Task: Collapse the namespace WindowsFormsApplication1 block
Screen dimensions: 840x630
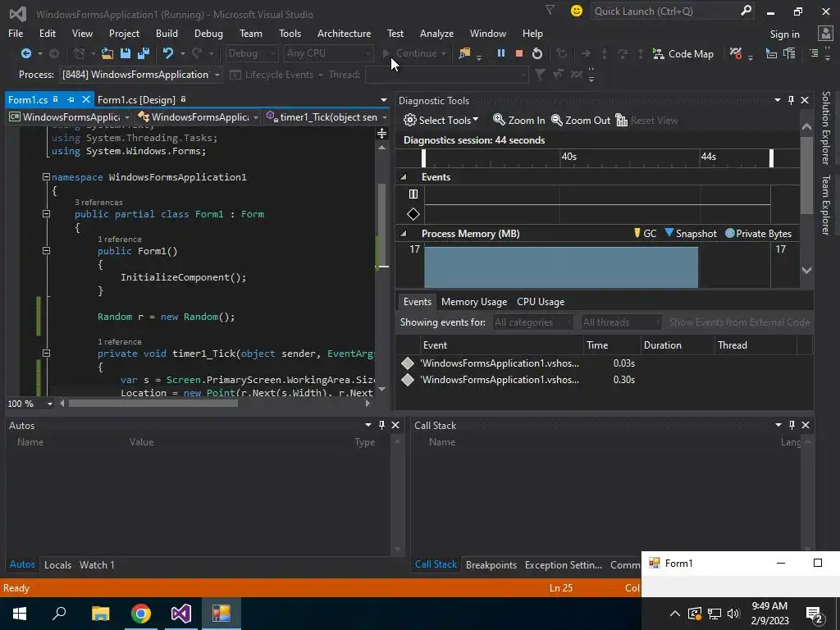Action: click(x=46, y=177)
